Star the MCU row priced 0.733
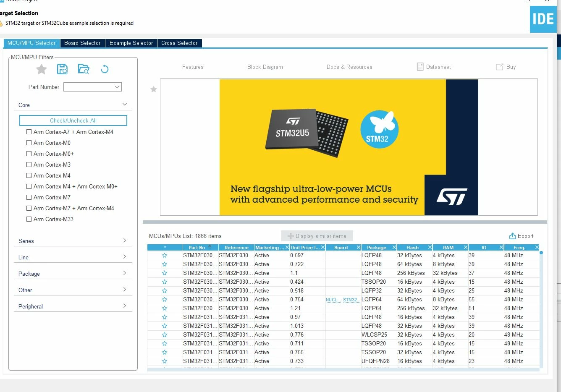The height and width of the screenshot is (392, 561). pyautogui.click(x=165, y=361)
